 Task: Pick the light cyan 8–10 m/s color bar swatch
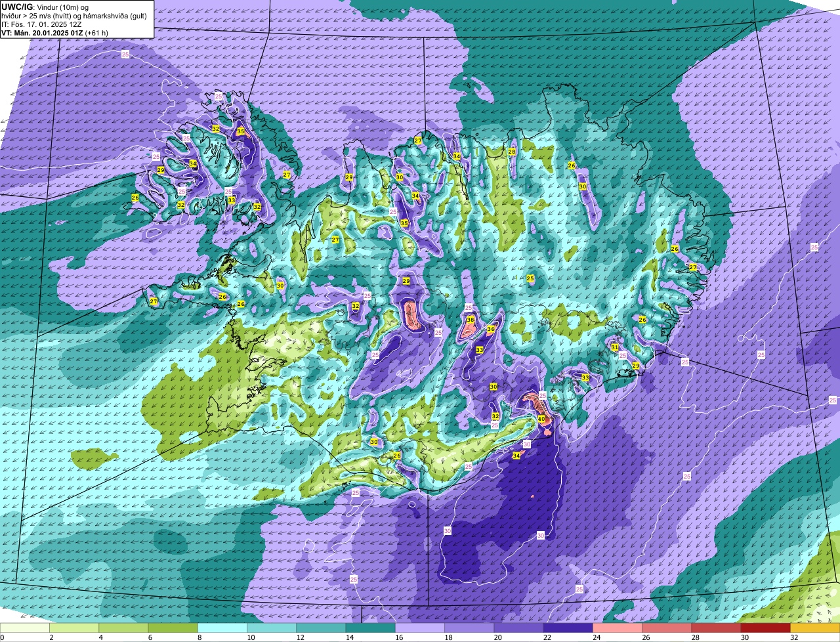pyautogui.click(x=222, y=628)
